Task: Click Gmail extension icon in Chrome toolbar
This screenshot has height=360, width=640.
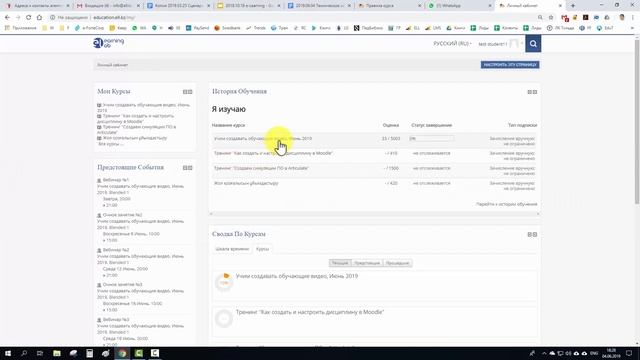Action: 565,18
